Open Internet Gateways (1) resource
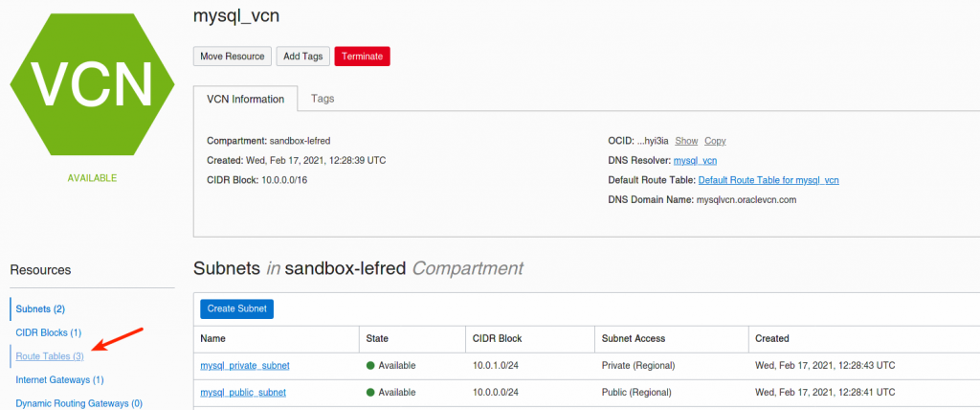 (59, 380)
